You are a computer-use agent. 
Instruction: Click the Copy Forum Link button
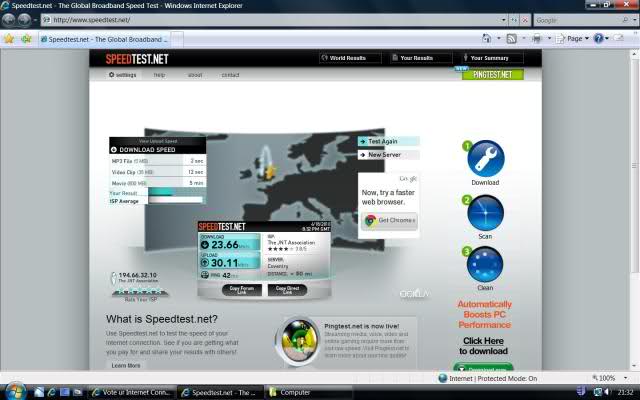[x=242, y=290]
